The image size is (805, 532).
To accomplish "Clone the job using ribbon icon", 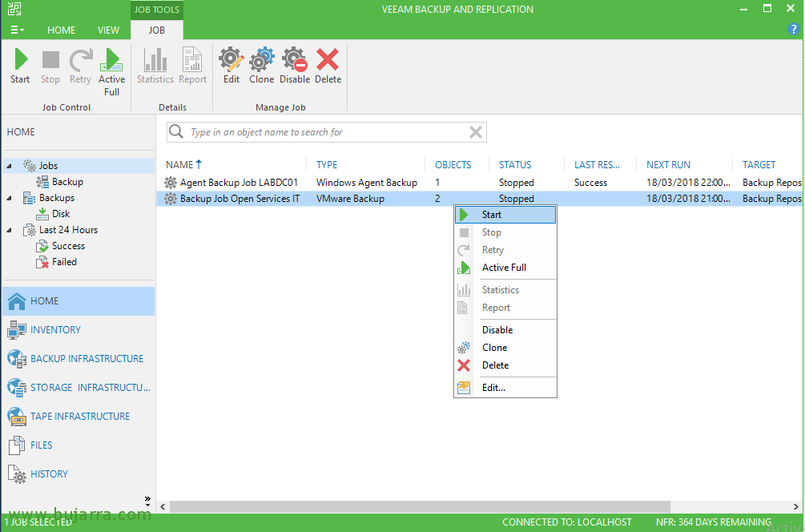I will (261, 66).
